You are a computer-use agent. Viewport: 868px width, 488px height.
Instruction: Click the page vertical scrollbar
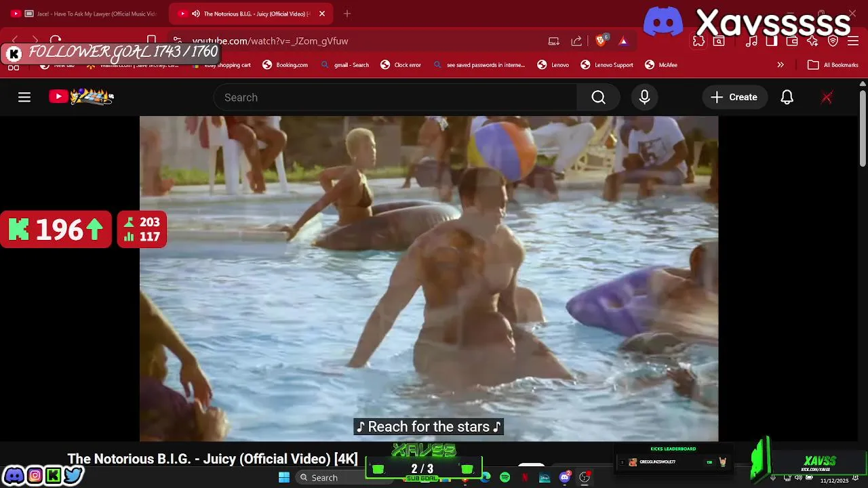(x=863, y=129)
